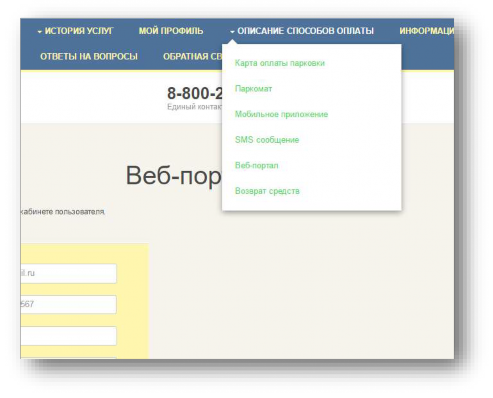The height and width of the screenshot is (398, 493).
Task: Click the 8-800 phone number text
Action: tap(195, 93)
